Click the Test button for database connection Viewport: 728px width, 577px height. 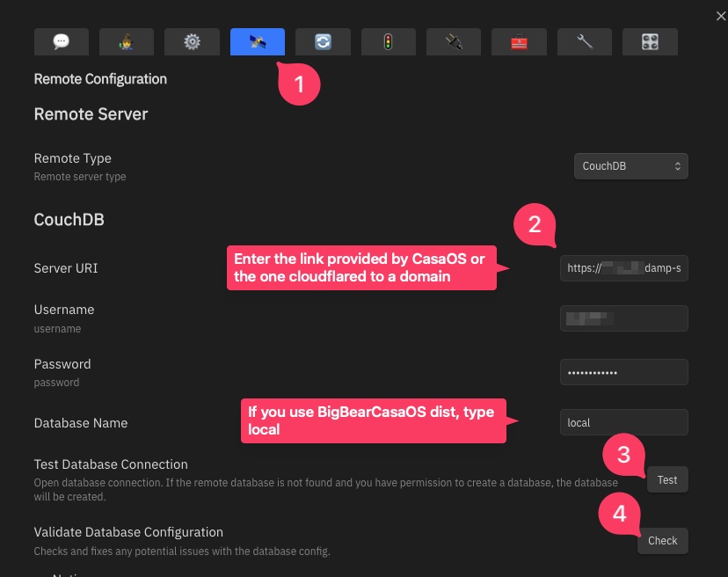click(667, 480)
